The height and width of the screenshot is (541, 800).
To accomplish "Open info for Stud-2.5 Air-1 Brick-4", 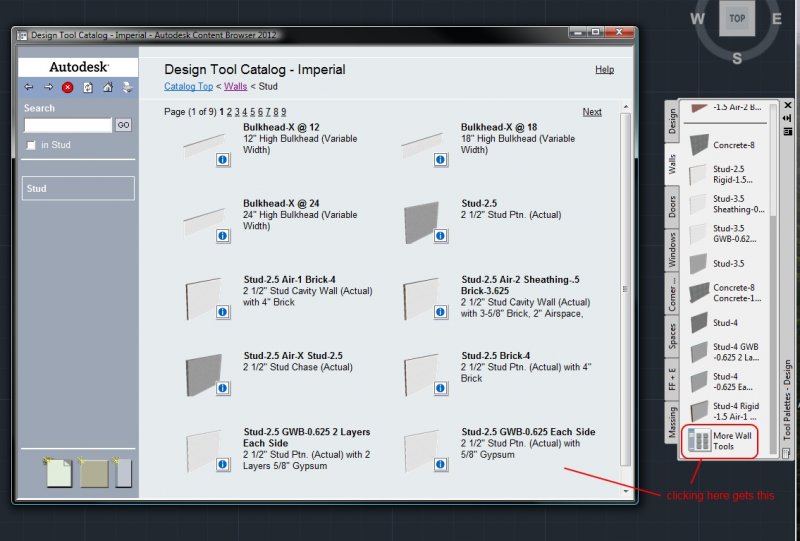I will [223, 312].
